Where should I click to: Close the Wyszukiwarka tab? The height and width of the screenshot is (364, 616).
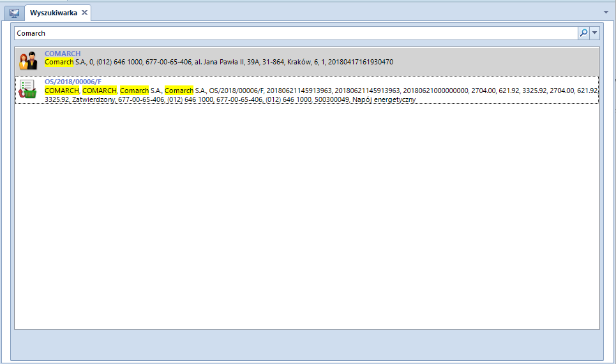click(84, 13)
